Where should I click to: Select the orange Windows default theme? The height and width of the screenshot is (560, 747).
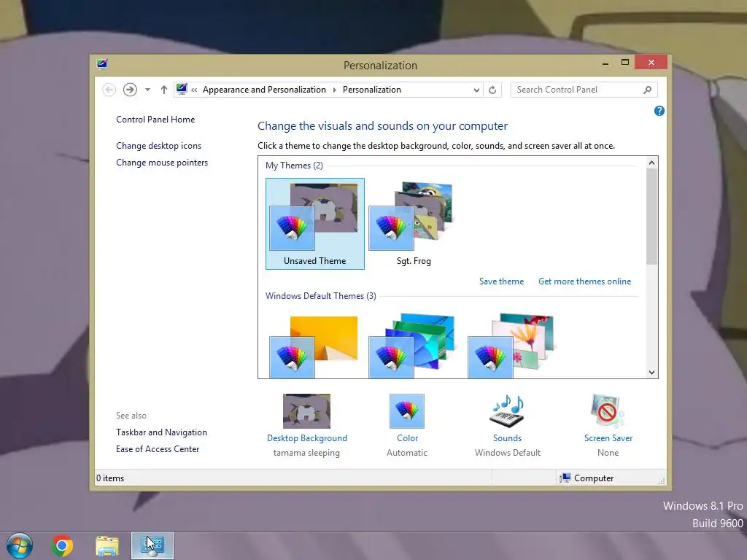[314, 346]
